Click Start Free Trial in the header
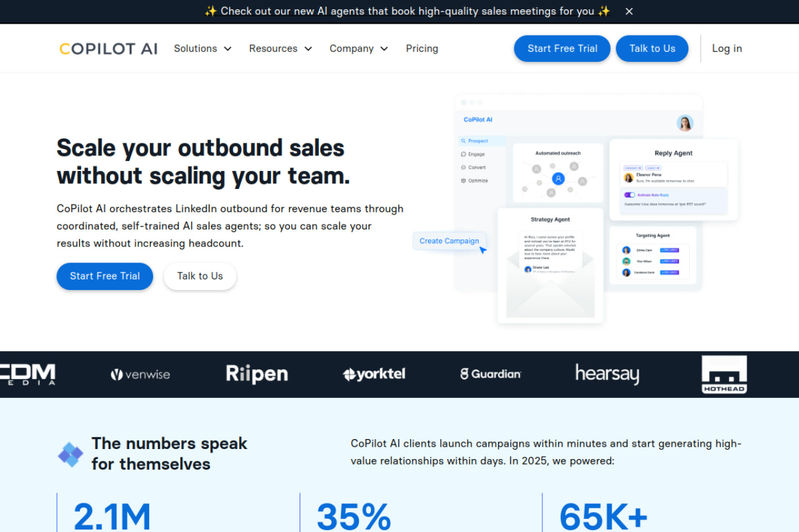Image resolution: width=799 pixels, height=532 pixels. coord(562,49)
